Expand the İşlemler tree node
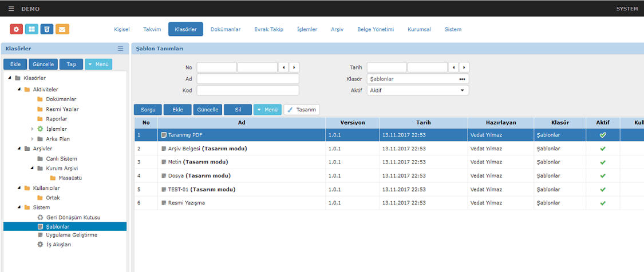Viewport: 644px width, 272px height. tap(33, 129)
